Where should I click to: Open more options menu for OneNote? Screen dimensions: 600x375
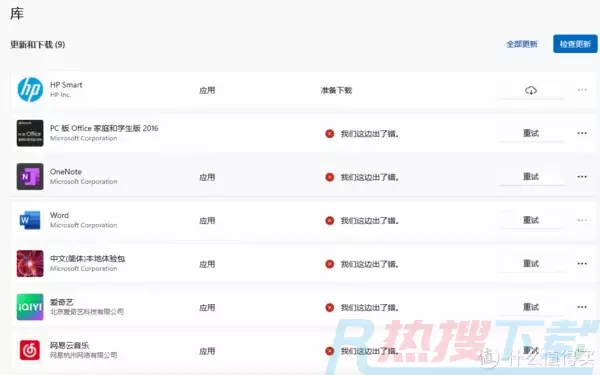pos(582,177)
